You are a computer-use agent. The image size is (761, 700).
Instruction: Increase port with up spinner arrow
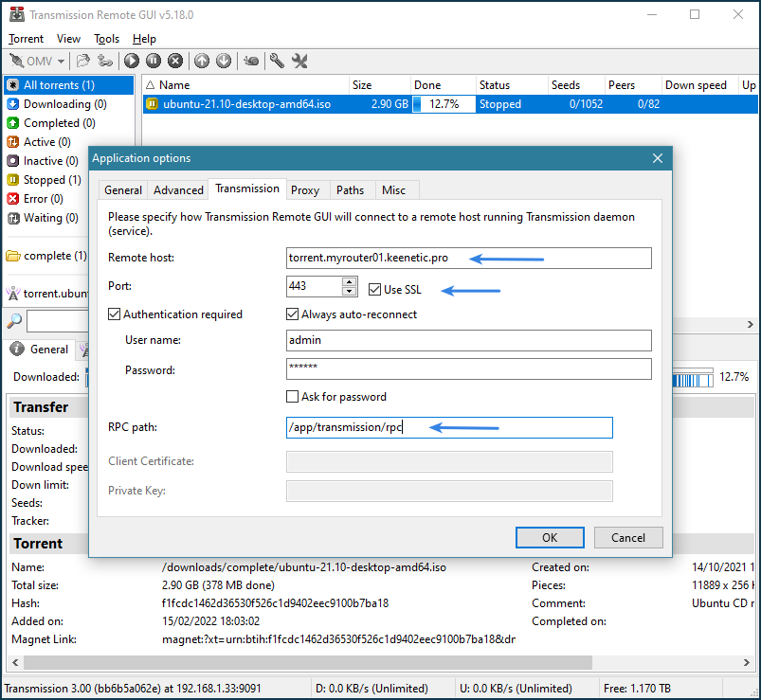tap(350, 281)
